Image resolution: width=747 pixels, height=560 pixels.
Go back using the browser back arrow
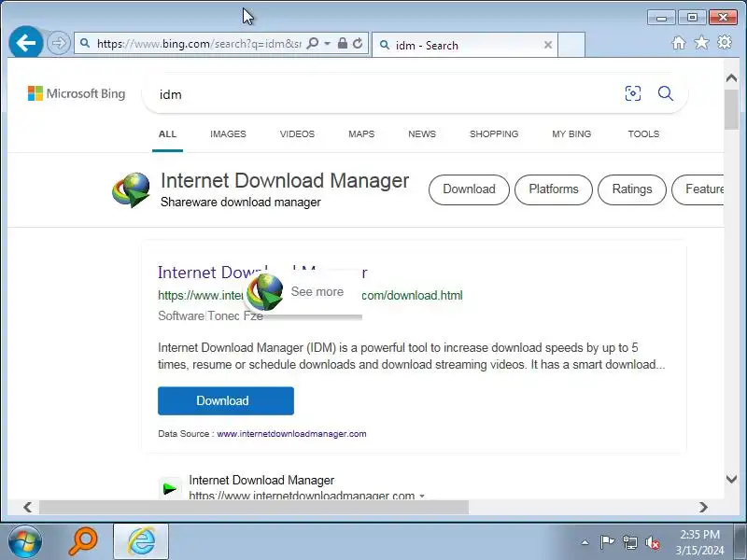[26, 43]
